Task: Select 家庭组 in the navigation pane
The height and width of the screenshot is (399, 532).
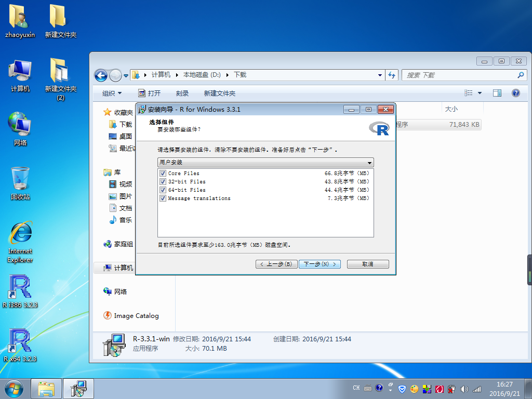Action: pos(118,244)
